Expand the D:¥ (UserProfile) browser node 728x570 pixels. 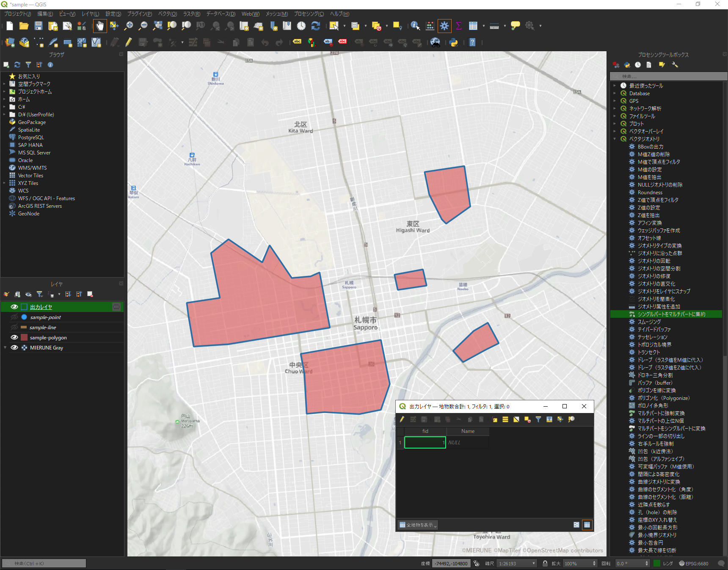pos(4,114)
